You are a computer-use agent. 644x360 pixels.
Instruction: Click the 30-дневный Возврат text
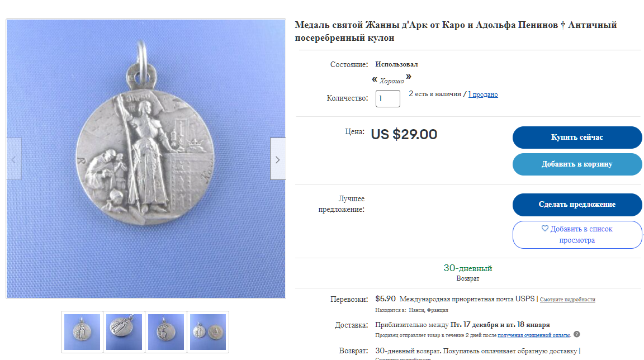coord(468,273)
